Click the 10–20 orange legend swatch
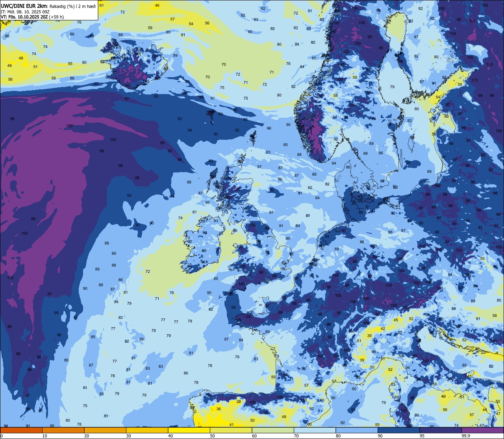The width and height of the screenshot is (504, 439). point(63,430)
